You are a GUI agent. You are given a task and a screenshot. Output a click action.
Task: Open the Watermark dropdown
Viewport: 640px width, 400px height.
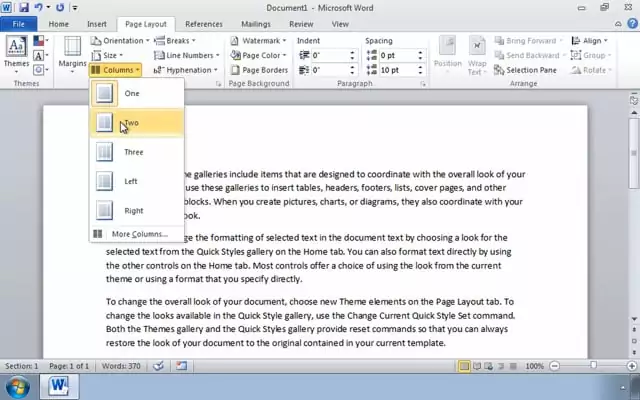(x=258, y=40)
